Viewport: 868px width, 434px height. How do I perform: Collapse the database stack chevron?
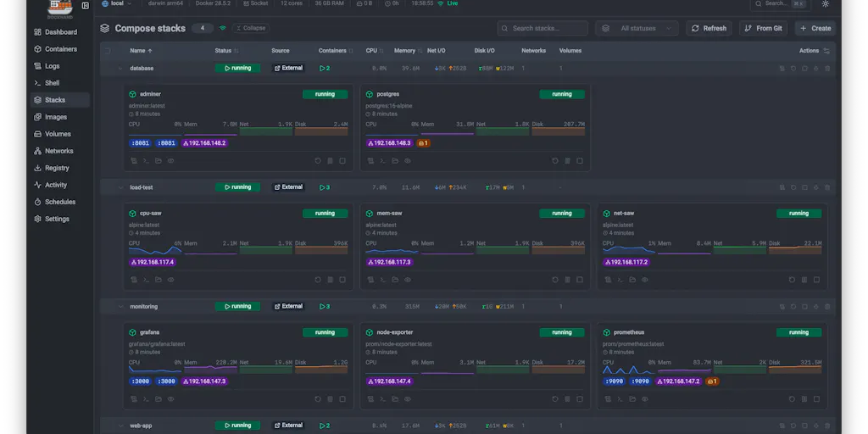pos(120,69)
